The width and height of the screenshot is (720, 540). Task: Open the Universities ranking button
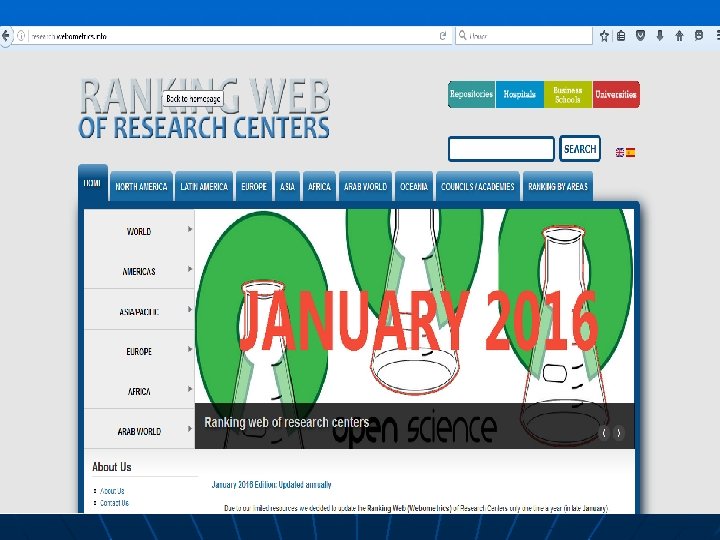(x=616, y=94)
